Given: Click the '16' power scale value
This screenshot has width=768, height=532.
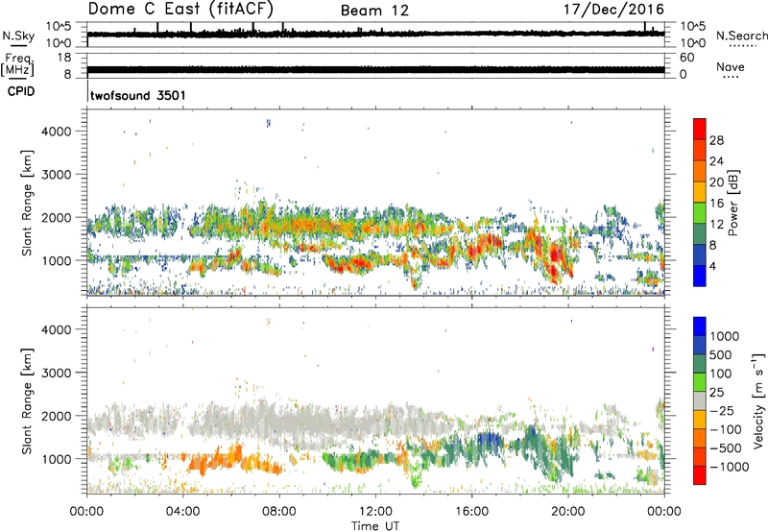Looking at the screenshot, I should tap(716, 203).
